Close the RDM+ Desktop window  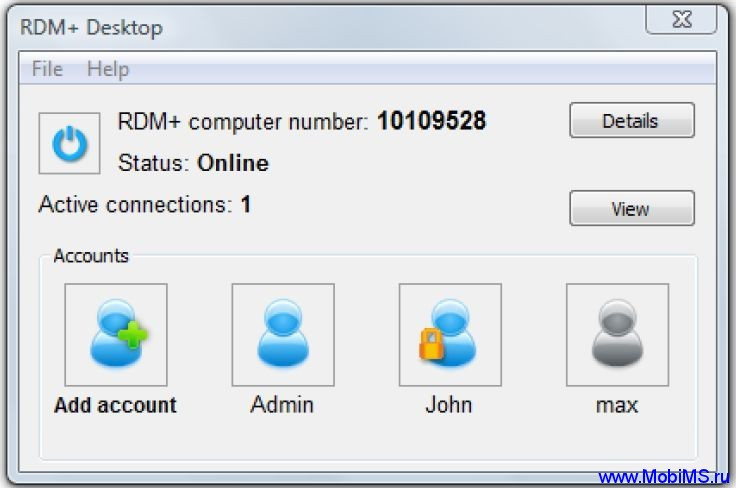click(682, 20)
